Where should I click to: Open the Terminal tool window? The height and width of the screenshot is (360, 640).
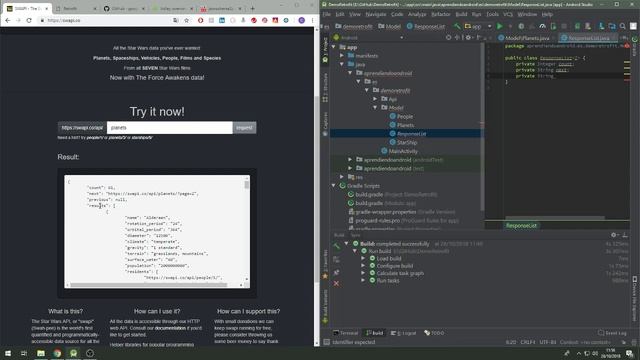coord(346,333)
